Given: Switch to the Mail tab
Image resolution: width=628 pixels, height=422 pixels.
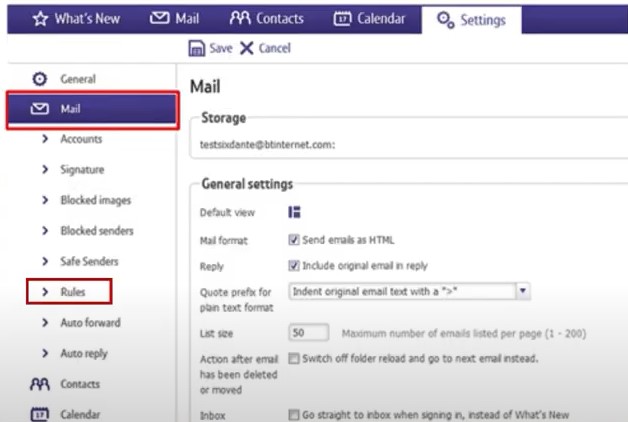Looking at the screenshot, I should click(175, 18).
